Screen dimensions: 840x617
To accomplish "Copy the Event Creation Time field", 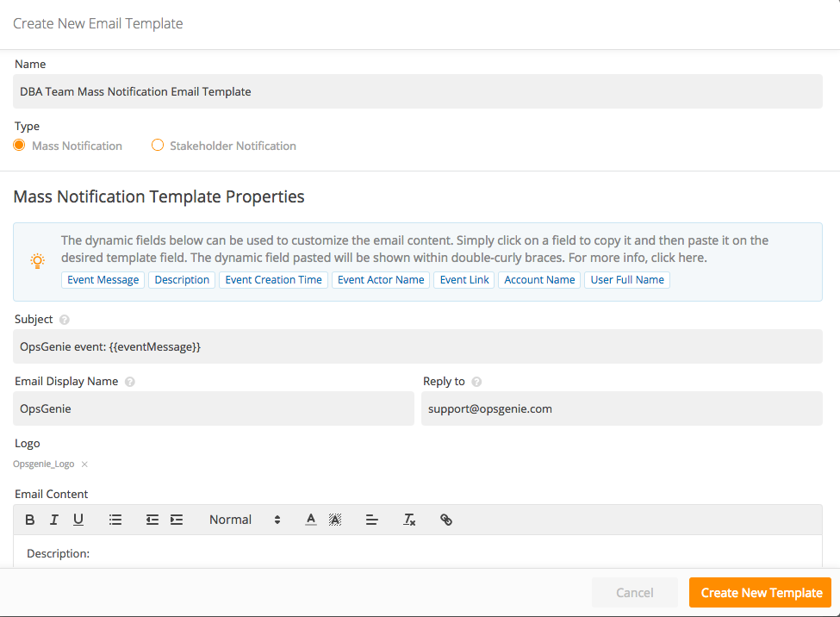I will coord(273,280).
